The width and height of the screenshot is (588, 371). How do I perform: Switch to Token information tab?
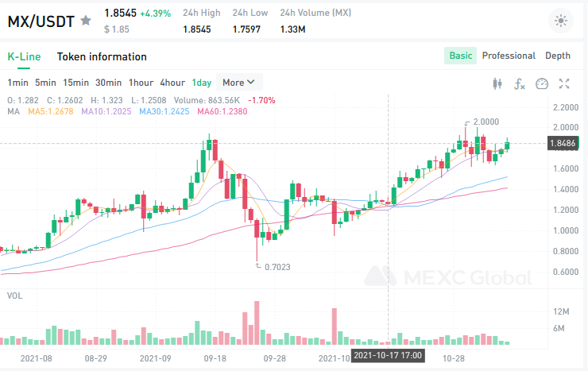pyautogui.click(x=102, y=57)
